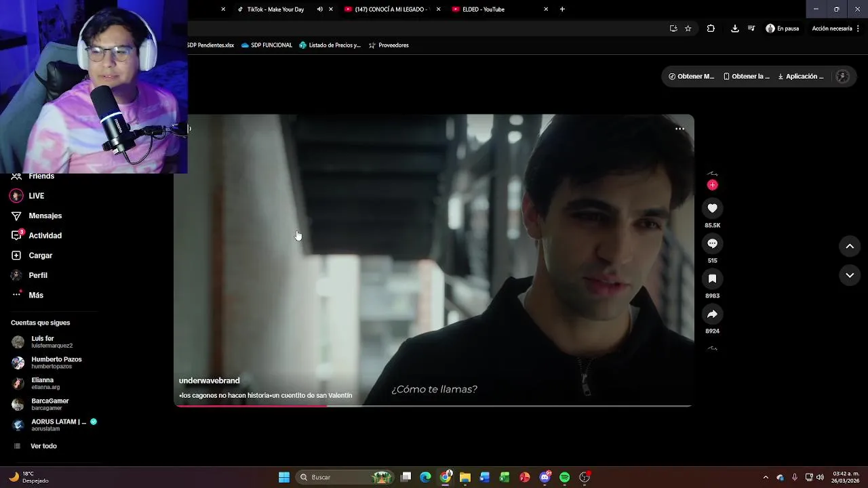Image resolution: width=868 pixels, height=488 pixels.
Task: Open Mensajes in the sidebar
Action: 37,216
